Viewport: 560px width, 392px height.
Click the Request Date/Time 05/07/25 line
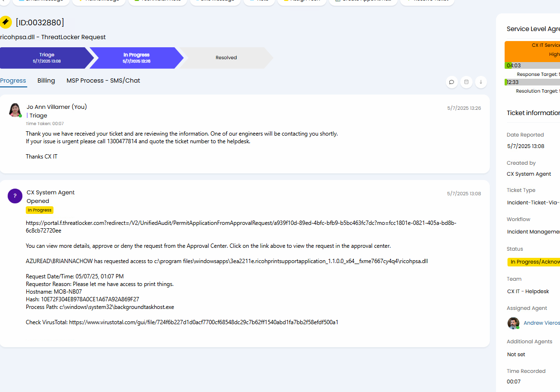pyautogui.click(x=74, y=276)
